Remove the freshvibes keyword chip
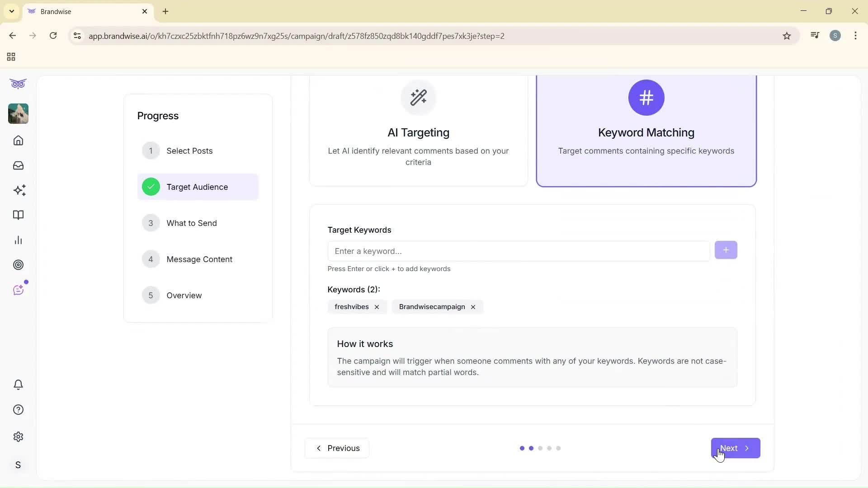Viewport: 868px width, 488px height. (x=377, y=307)
